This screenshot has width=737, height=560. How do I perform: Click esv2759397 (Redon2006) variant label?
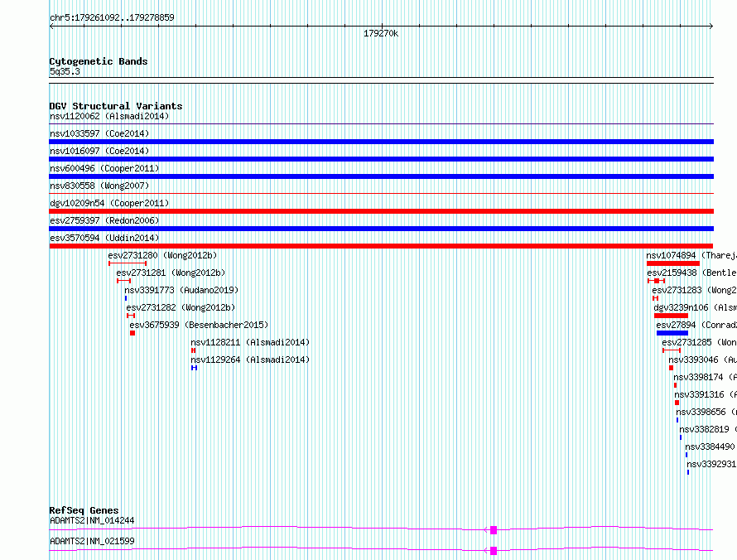tap(104, 220)
